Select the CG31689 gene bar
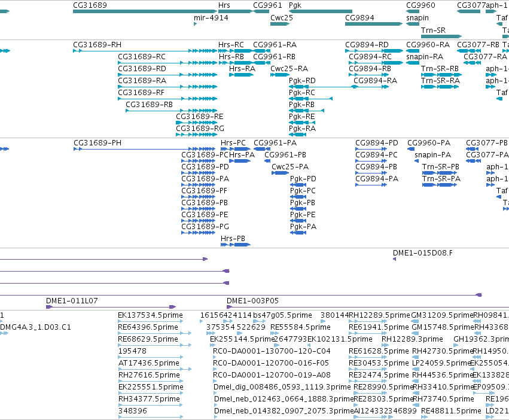509x420 pixels. coord(145,11)
